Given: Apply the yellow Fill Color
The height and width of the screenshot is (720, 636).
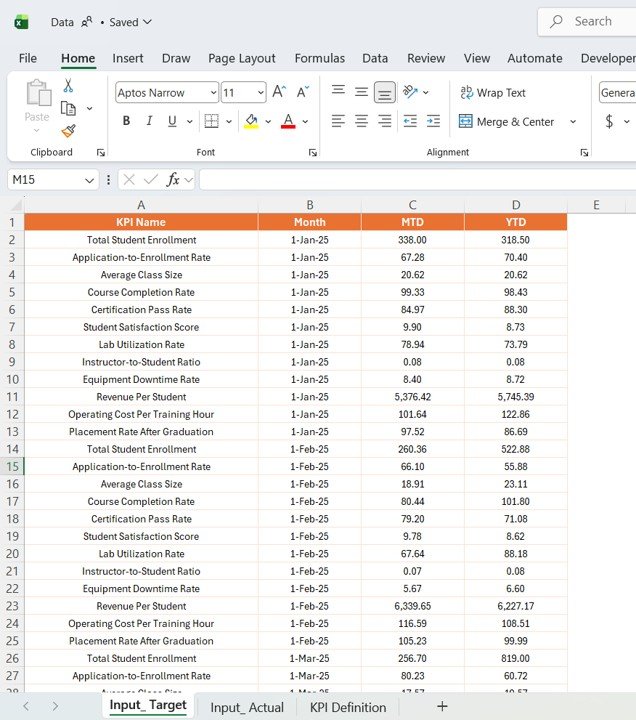Looking at the screenshot, I should 251,121.
